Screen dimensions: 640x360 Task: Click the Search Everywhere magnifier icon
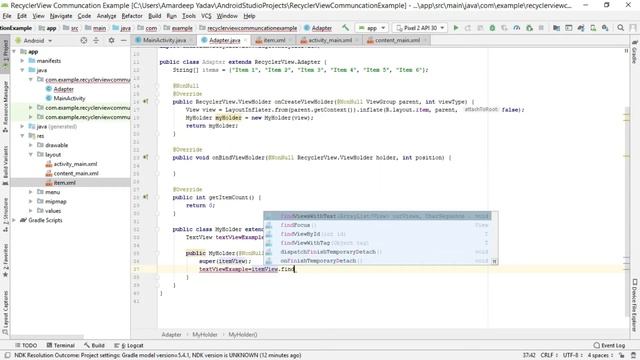click(x=620, y=28)
